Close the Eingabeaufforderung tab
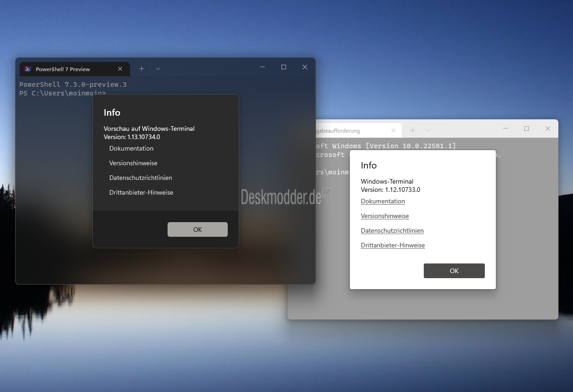This screenshot has width=573, height=392. [393, 131]
